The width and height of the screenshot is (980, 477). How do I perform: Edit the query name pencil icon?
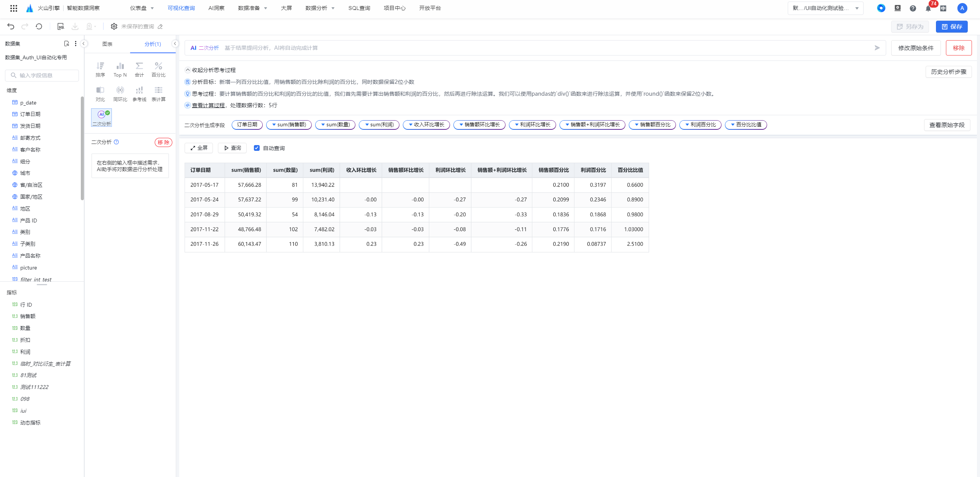click(x=160, y=26)
